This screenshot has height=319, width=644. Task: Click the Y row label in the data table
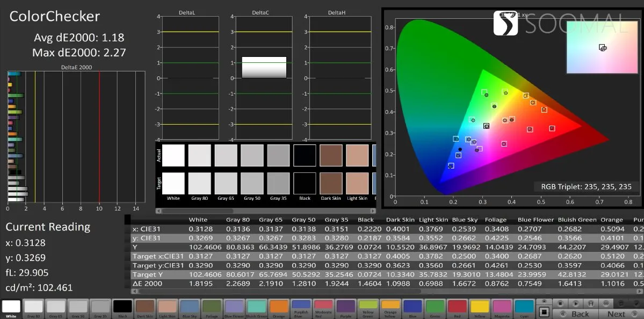[135, 247]
